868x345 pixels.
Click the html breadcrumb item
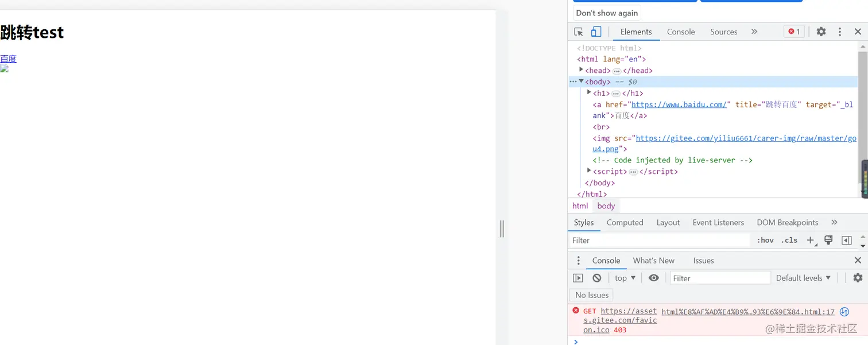[x=580, y=206]
